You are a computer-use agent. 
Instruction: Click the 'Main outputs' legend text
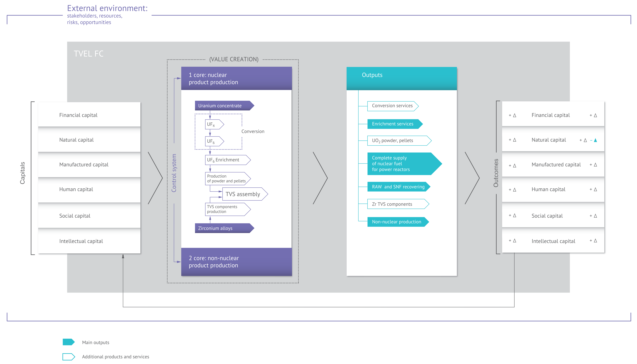click(96, 342)
